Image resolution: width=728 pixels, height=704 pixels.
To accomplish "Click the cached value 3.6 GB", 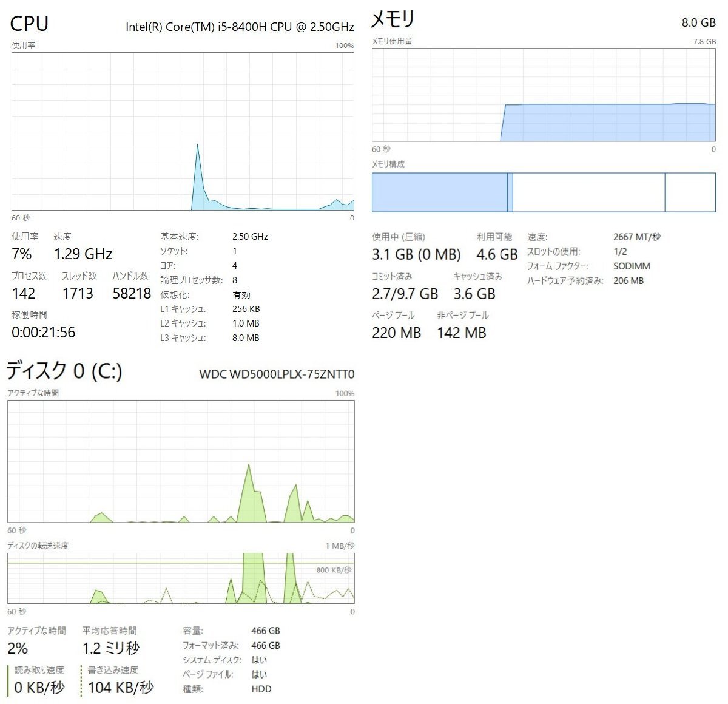I will pyautogui.click(x=474, y=294).
